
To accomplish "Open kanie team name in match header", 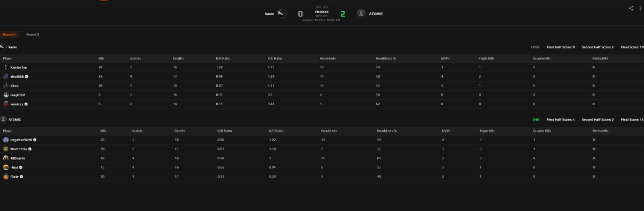I will (269, 13).
